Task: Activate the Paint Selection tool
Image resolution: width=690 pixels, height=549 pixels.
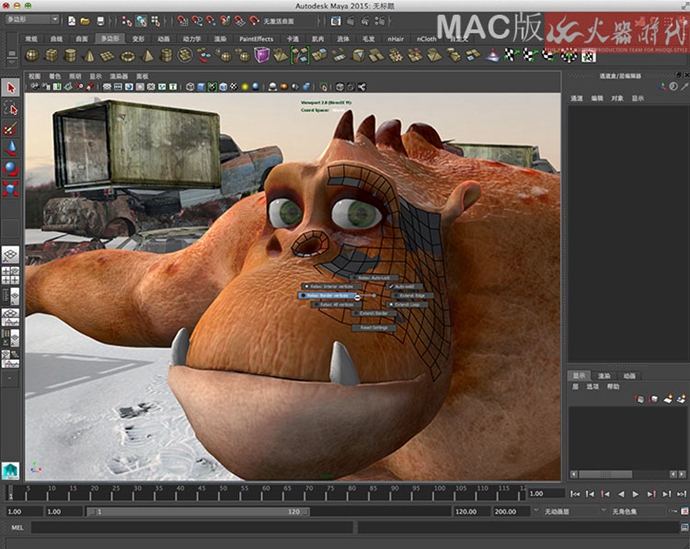Action: 11,128
